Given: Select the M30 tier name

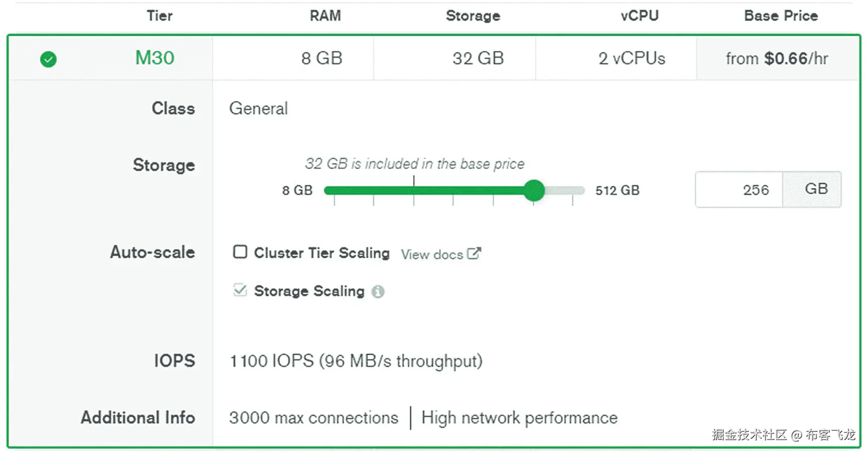Looking at the screenshot, I should pyautogui.click(x=154, y=58).
